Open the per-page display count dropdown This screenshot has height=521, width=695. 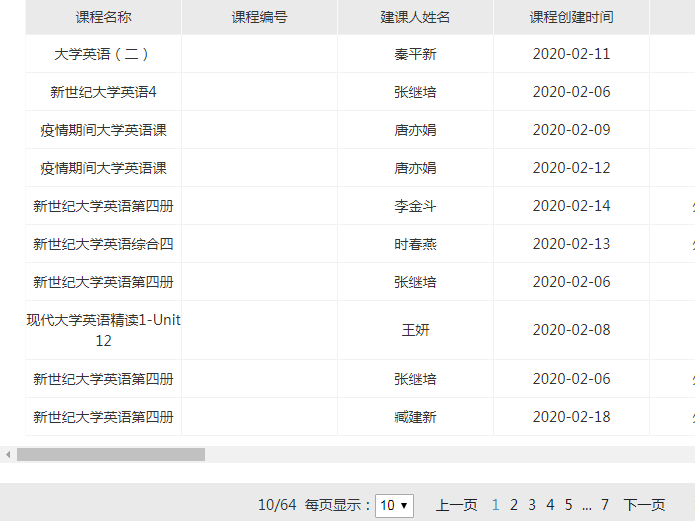coord(394,506)
